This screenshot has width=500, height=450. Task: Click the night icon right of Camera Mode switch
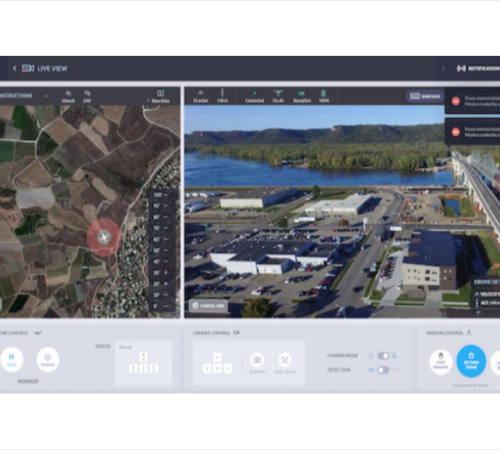395,356
